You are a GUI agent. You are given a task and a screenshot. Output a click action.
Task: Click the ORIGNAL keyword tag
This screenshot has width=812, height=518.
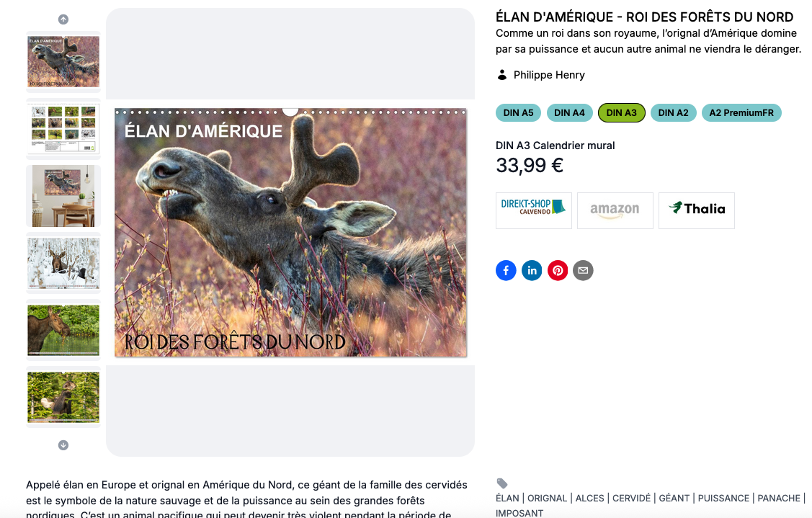[548, 499]
